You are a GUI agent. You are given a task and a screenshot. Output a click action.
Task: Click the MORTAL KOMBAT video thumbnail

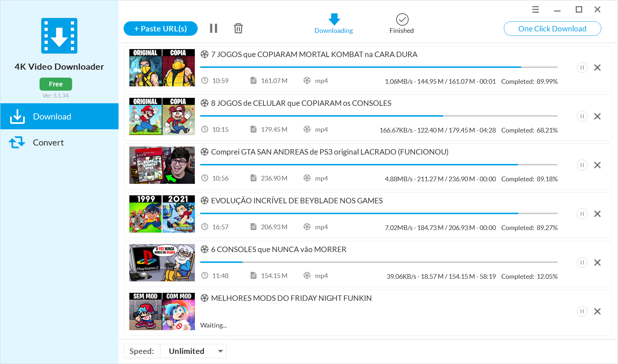[x=162, y=68]
